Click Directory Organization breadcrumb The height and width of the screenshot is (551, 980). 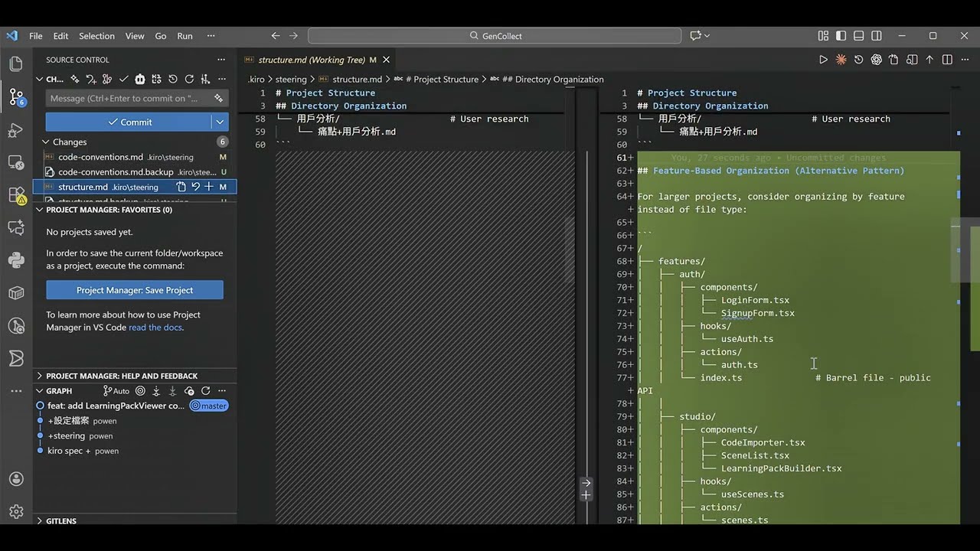(x=553, y=80)
